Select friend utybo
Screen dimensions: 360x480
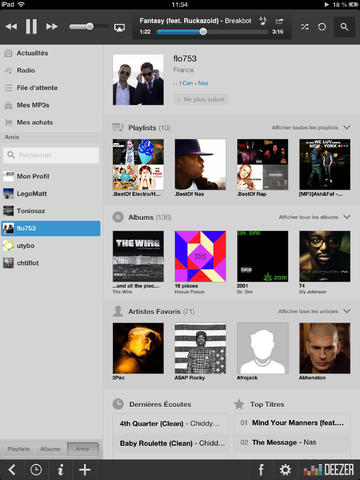coord(51,246)
